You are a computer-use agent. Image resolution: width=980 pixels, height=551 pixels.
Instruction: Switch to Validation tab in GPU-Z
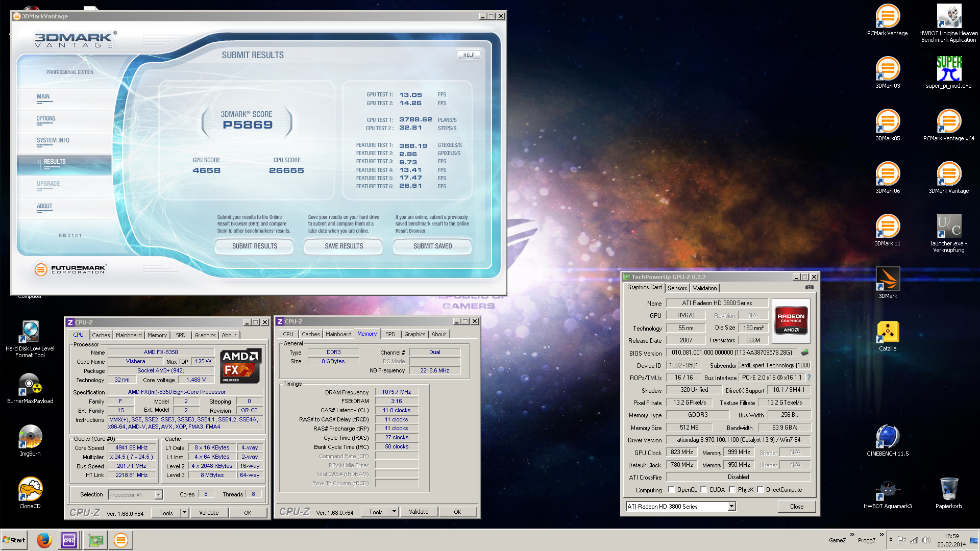coord(704,288)
